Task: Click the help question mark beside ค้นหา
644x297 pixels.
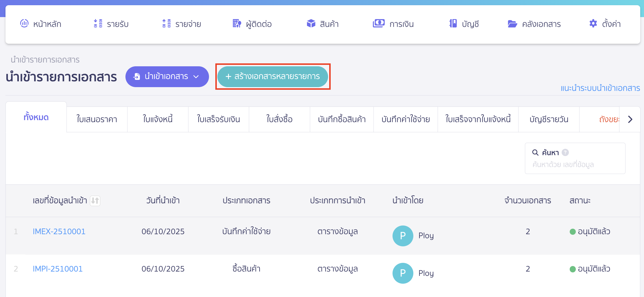Action: (x=566, y=153)
